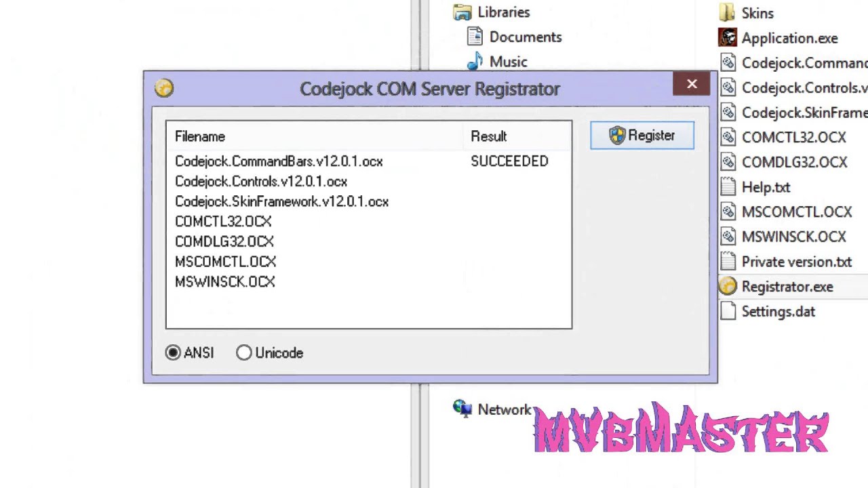Select Codejock.CommandBars.v12.0.1.ocx row in list
Viewport: 868px width, 488px height.
tap(368, 161)
